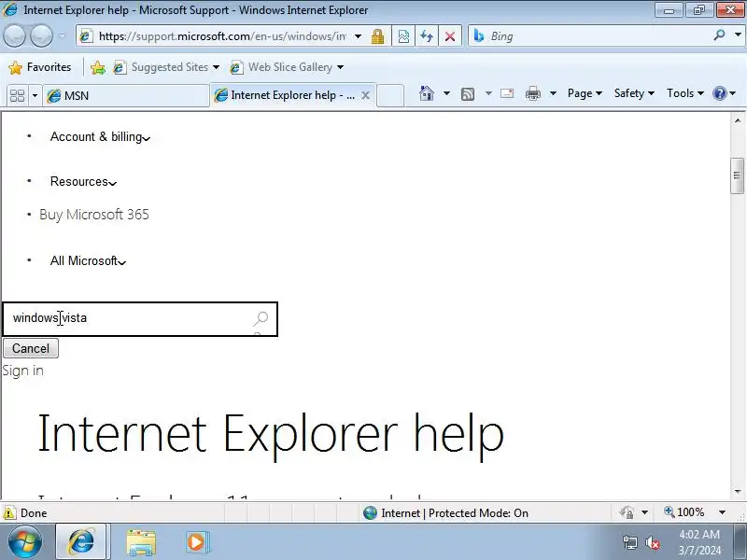747x560 pixels.
Task: Click the network tray icon
Action: (x=629, y=542)
